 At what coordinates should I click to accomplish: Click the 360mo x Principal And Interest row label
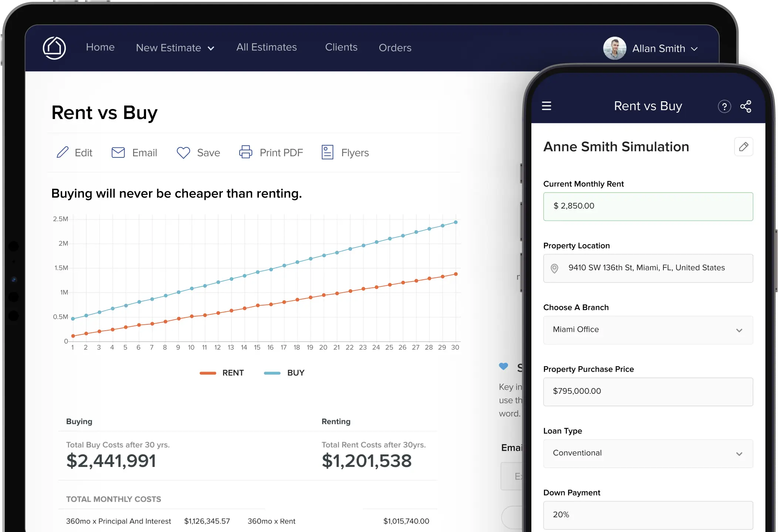click(118, 521)
